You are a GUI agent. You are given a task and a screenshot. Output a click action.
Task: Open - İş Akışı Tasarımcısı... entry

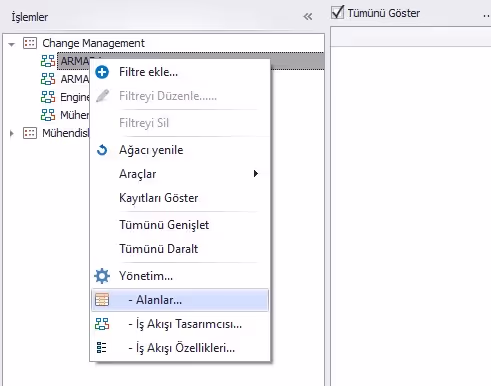(180, 324)
